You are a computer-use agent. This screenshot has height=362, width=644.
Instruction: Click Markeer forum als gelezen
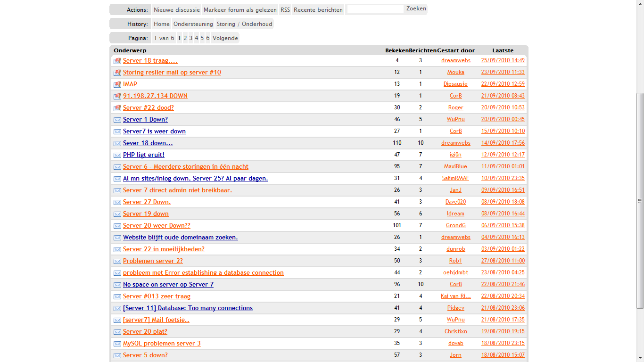click(240, 9)
